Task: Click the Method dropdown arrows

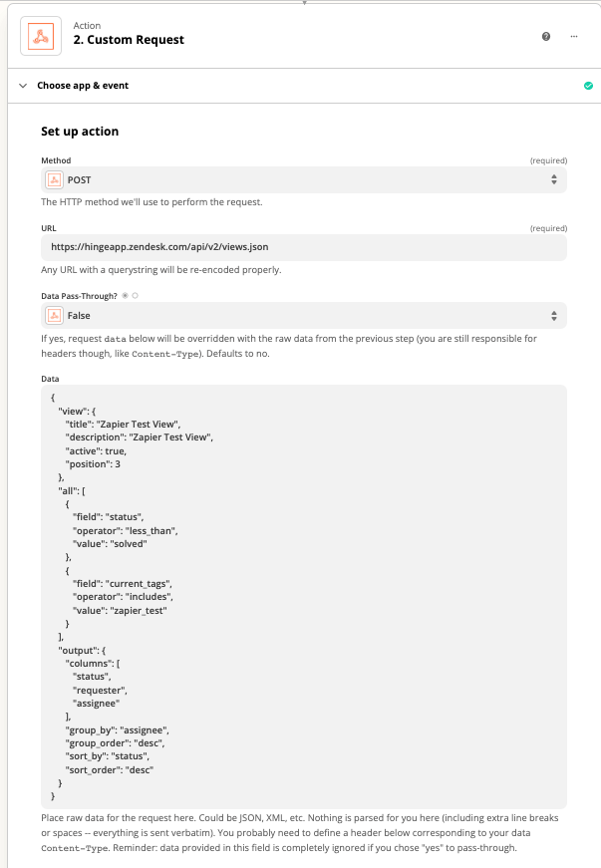Action: (554, 180)
